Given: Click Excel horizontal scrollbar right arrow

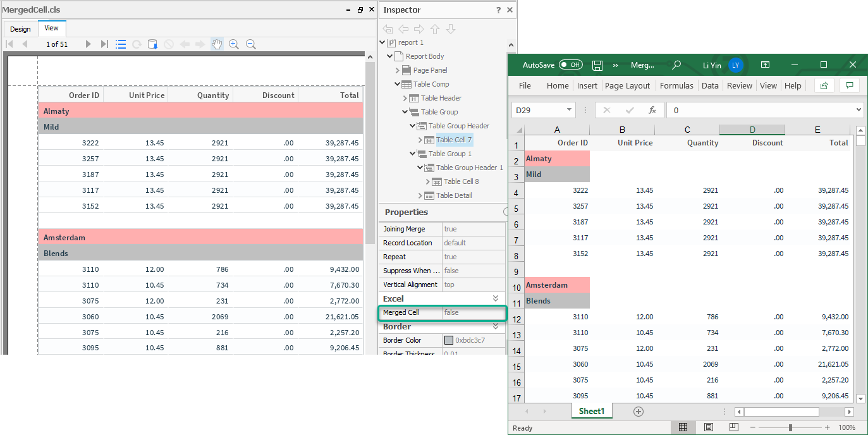Looking at the screenshot, I should (849, 412).
